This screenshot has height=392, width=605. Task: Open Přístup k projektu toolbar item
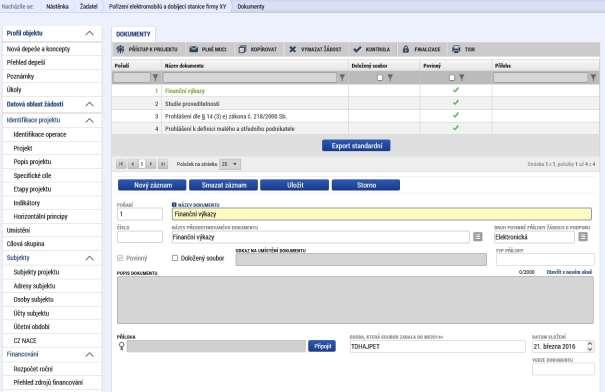(147, 49)
